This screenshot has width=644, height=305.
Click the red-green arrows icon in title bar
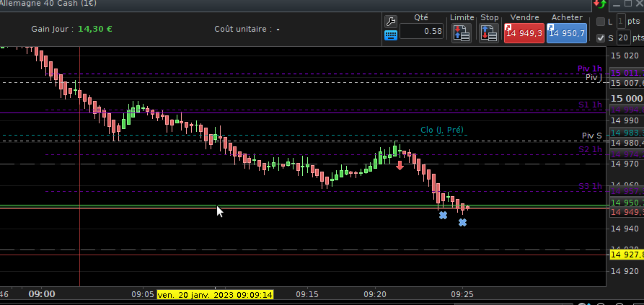[599, 4]
